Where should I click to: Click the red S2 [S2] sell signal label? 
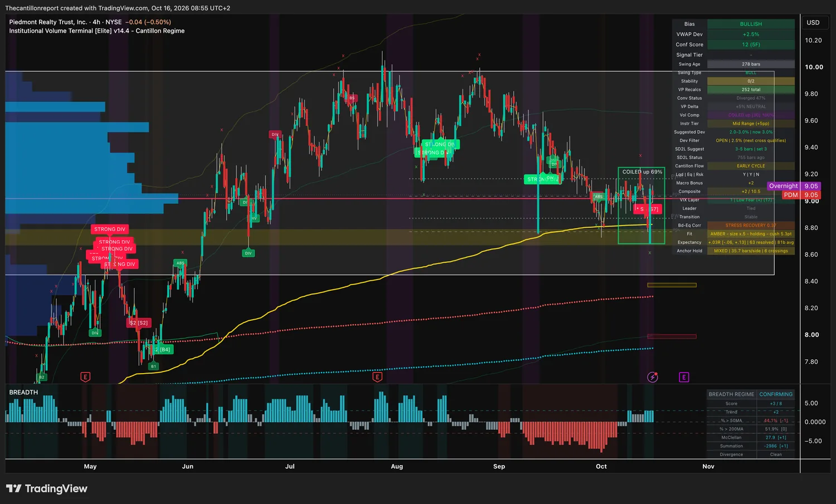coord(138,322)
